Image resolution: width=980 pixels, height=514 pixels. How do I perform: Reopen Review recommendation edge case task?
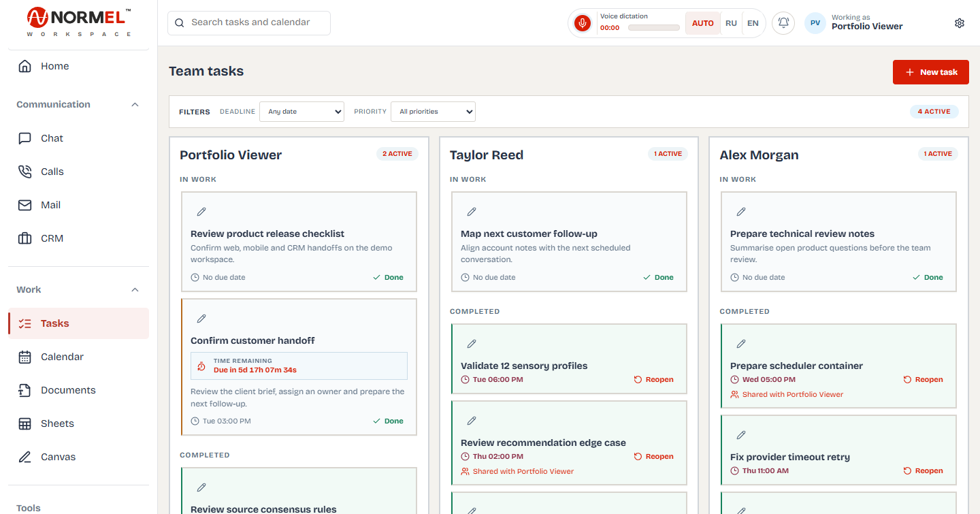654,457
